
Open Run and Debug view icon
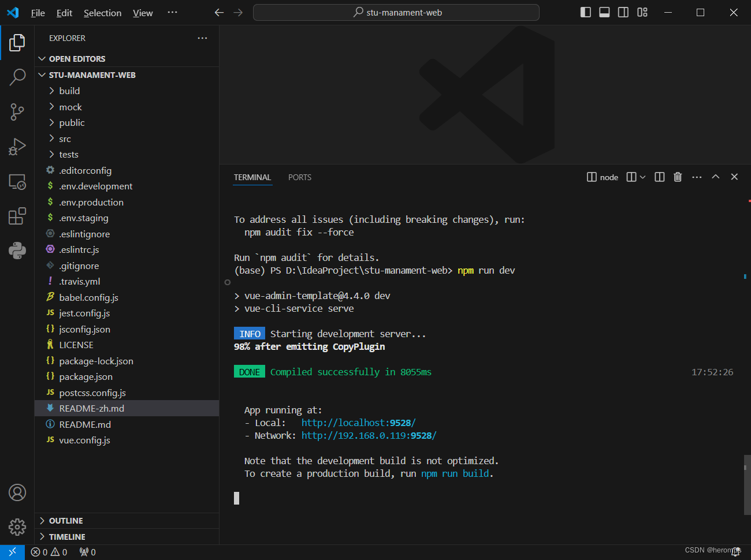17,147
